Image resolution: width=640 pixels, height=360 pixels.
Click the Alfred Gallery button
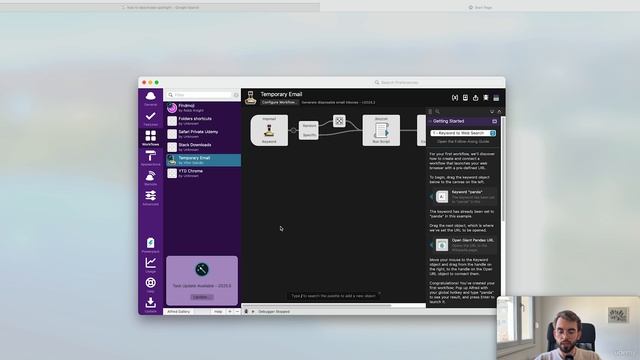coord(179,311)
